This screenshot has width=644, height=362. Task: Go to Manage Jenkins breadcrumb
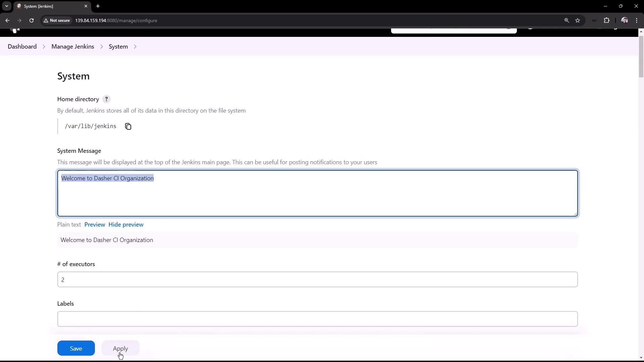(x=73, y=47)
